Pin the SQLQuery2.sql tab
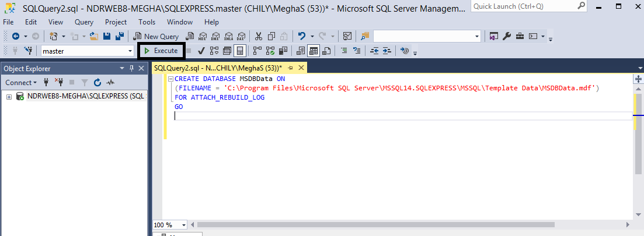Viewport: 644px width, 236px height. 290,68
